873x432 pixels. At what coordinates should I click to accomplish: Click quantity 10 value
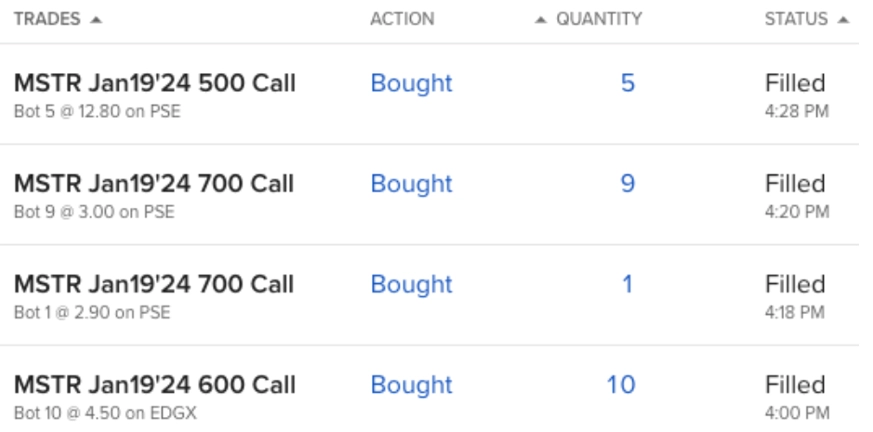[x=621, y=385]
